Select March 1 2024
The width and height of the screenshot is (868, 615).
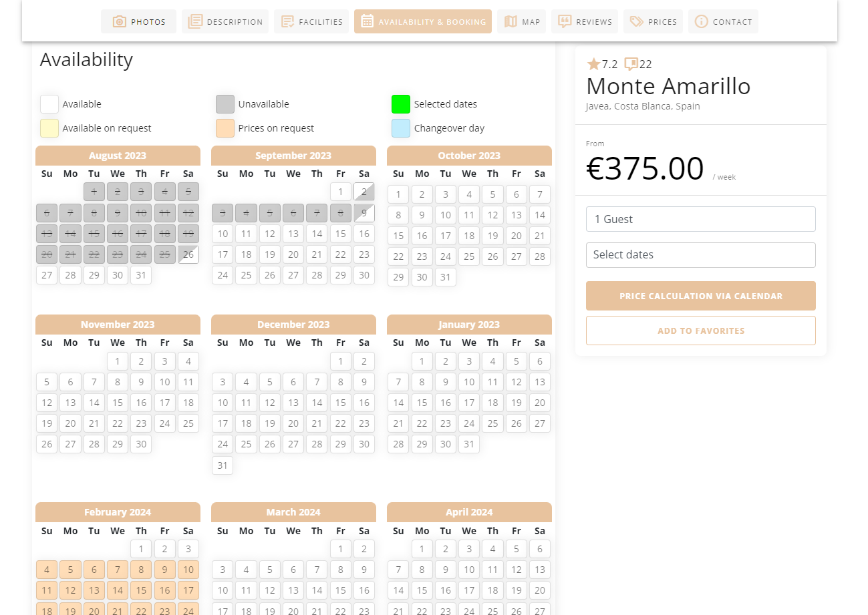coord(341,549)
